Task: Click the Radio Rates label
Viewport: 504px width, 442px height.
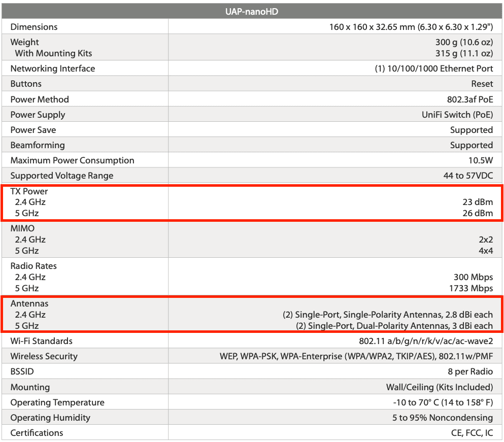Action: (x=33, y=266)
